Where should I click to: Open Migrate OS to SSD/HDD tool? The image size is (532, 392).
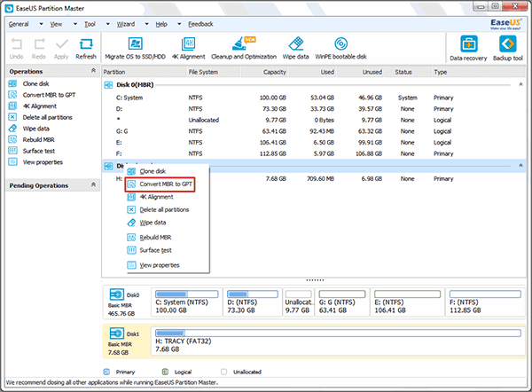(135, 46)
